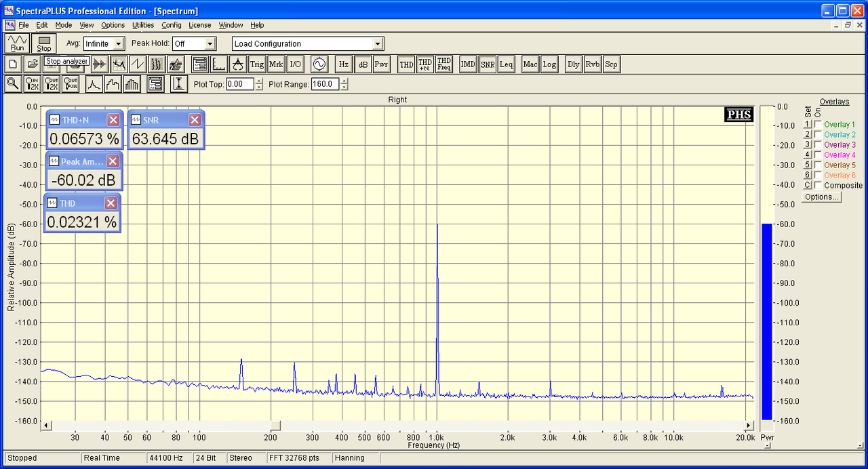
Task: Open the I/O device settings
Action: (295, 64)
